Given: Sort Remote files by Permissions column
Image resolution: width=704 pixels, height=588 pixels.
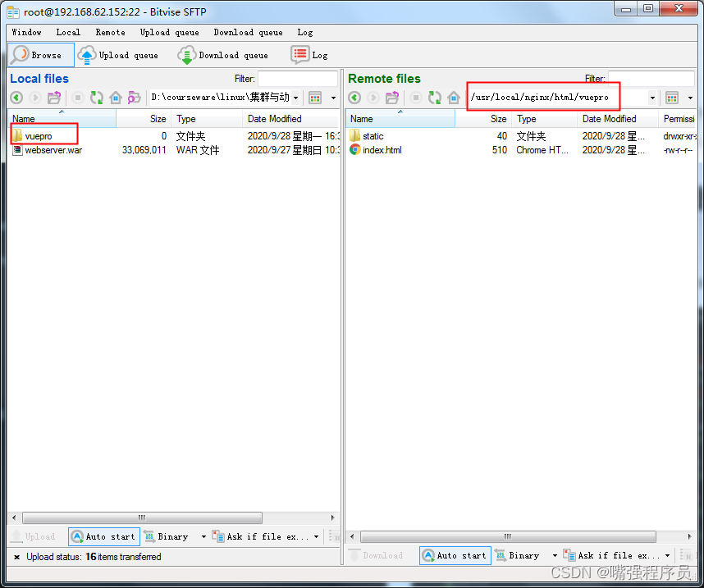Looking at the screenshot, I should click(678, 119).
